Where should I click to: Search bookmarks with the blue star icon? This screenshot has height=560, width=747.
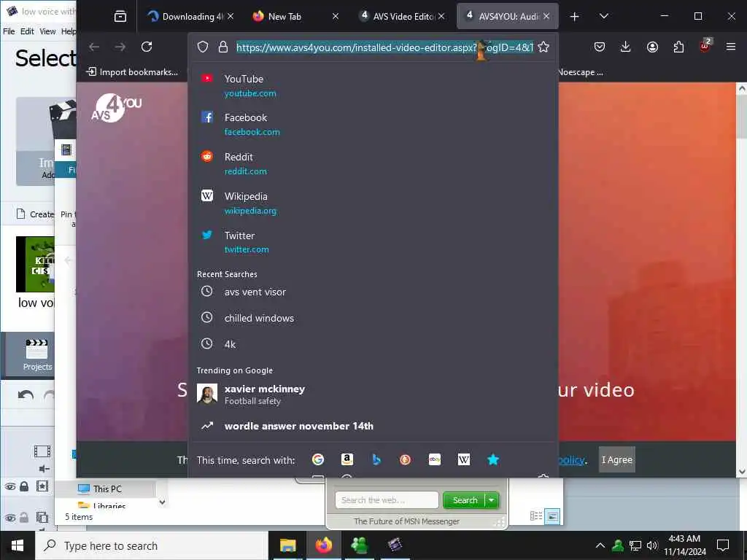[493, 459]
